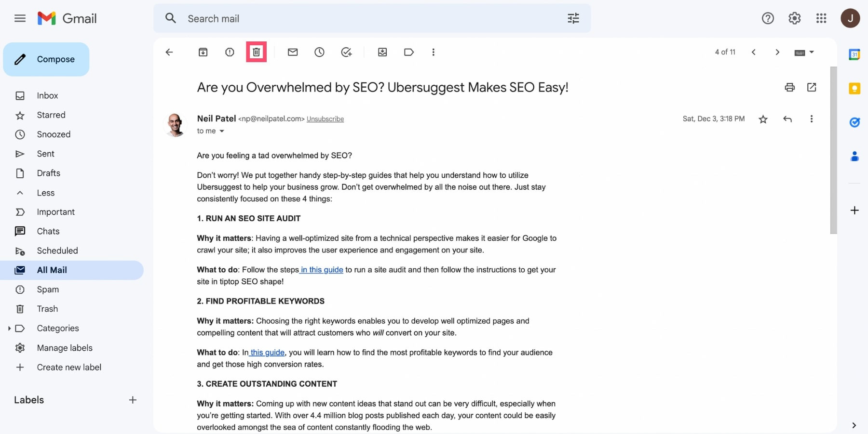Open email in new window
This screenshot has width=868, height=434.
pyautogui.click(x=812, y=87)
